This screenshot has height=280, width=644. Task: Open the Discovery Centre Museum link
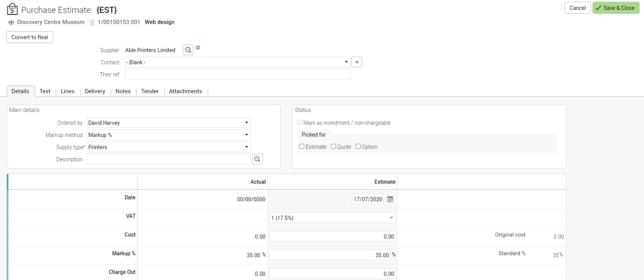(x=51, y=22)
